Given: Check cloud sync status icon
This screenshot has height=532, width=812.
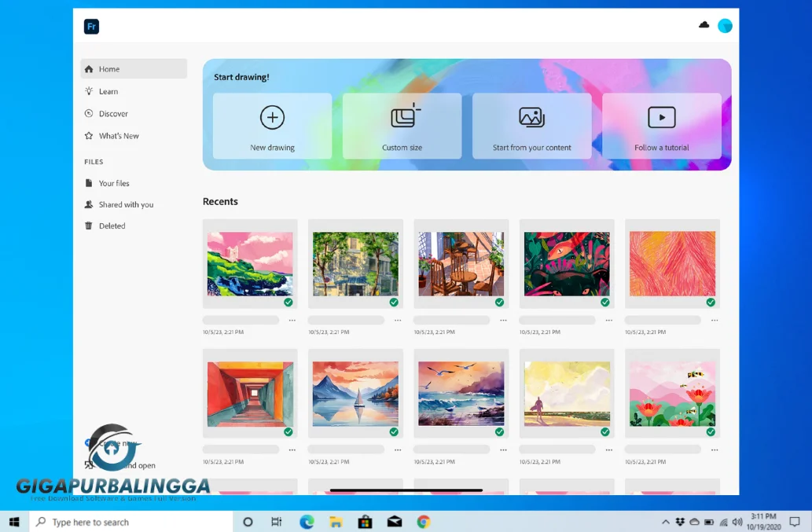Looking at the screenshot, I should (704, 24).
